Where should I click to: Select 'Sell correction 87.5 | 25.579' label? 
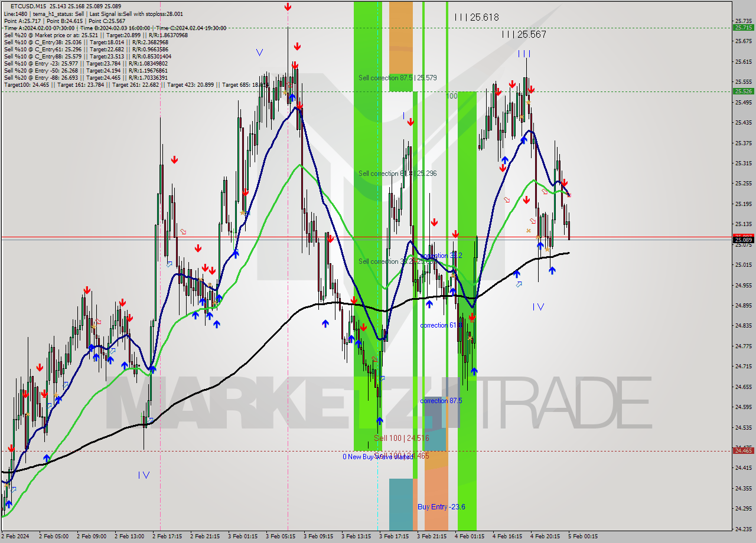click(x=397, y=78)
